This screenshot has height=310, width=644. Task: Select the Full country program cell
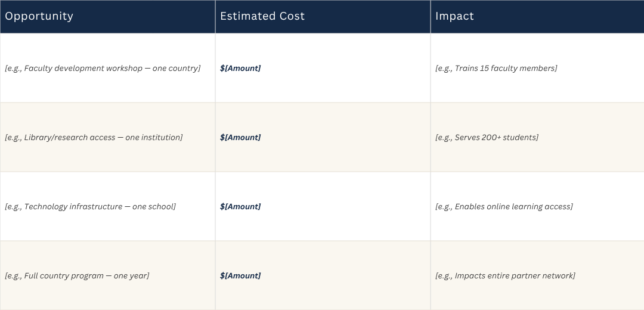(107, 275)
